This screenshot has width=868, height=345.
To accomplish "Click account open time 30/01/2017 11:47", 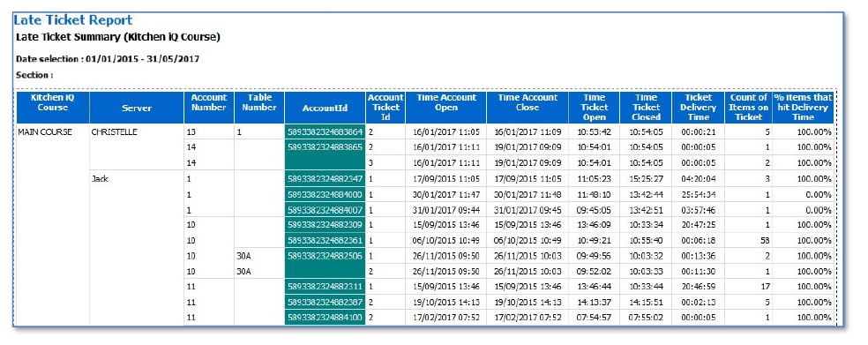I will coord(446,194).
